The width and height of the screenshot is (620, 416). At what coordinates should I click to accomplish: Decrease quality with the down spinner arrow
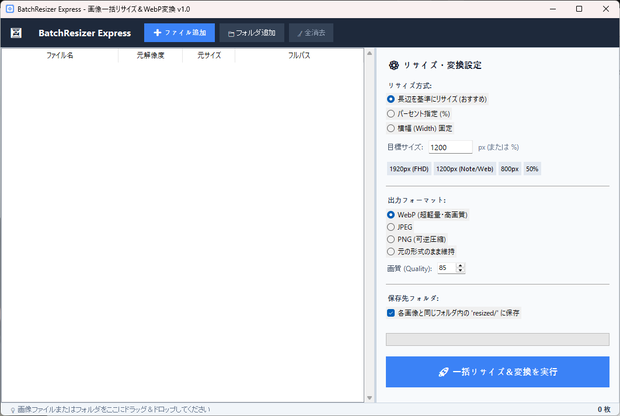tap(460, 270)
